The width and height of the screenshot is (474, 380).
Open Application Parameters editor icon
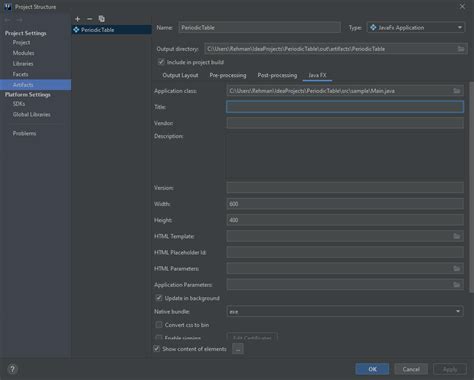(x=457, y=285)
